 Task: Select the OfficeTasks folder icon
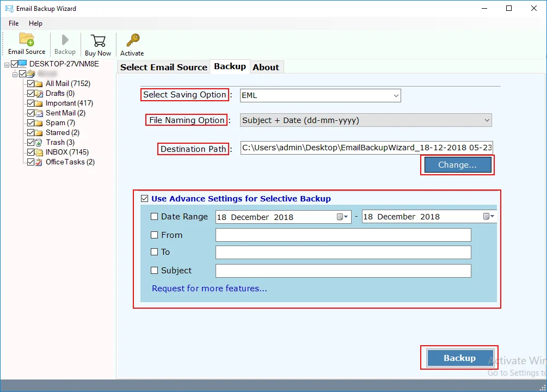pos(39,162)
